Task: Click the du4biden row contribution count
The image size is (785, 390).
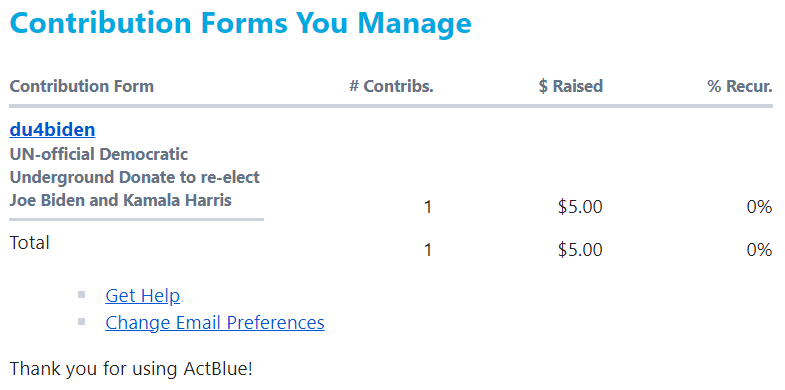Action: [x=428, y=206]
